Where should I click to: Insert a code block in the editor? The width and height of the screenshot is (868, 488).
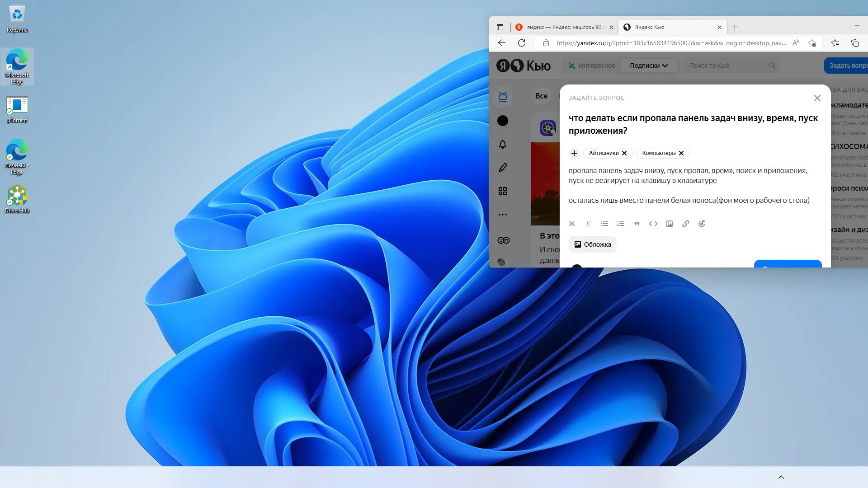(x=653, y=224)
